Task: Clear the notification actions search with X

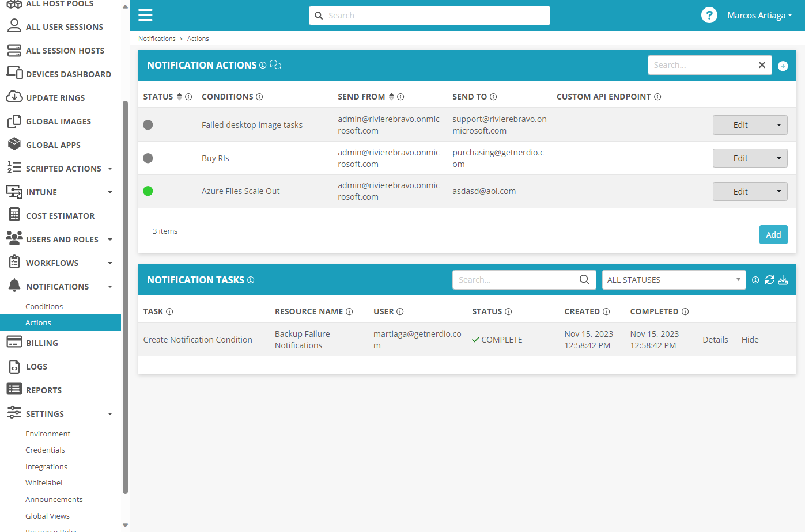Action: [x=762, y=65]
